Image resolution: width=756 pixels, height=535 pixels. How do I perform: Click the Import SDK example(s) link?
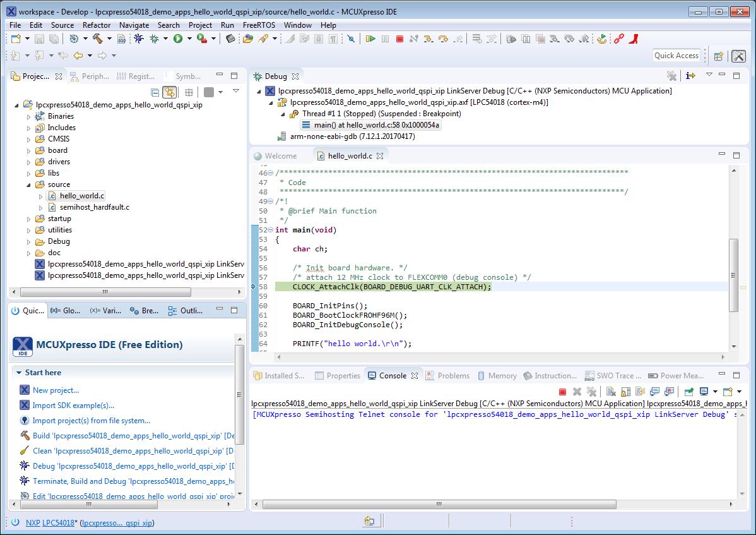pyautogui.click(x=73, y=406)
